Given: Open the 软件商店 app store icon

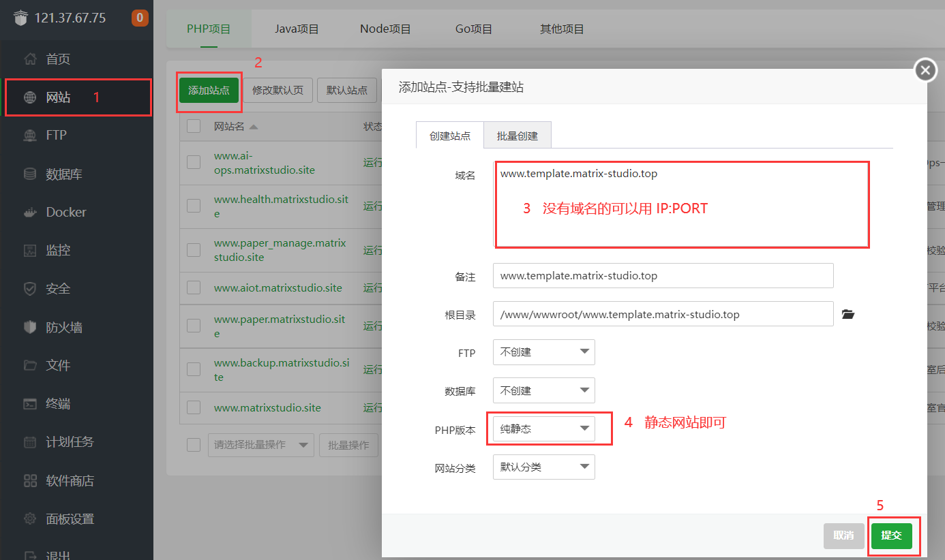Looking at the screenshot, I should 30,481.
